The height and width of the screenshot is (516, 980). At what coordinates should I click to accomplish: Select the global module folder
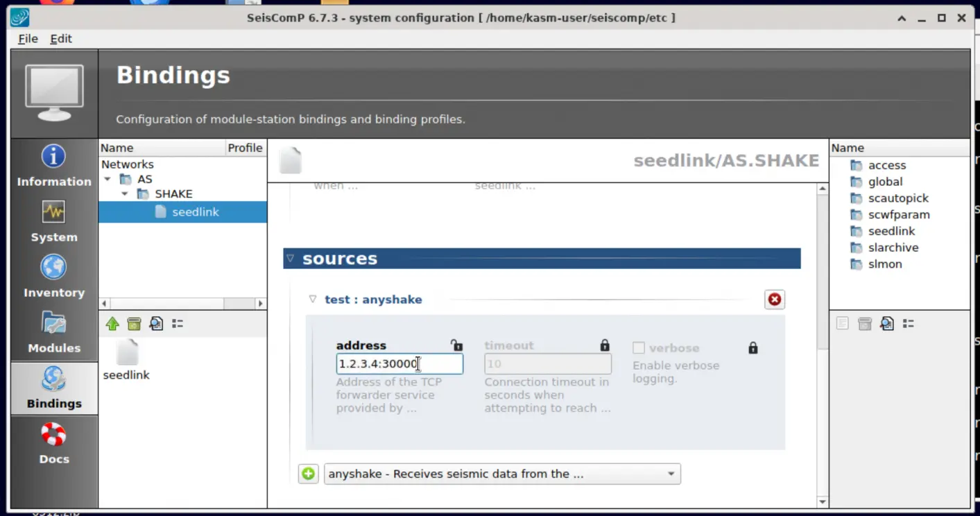click(885, 182)
